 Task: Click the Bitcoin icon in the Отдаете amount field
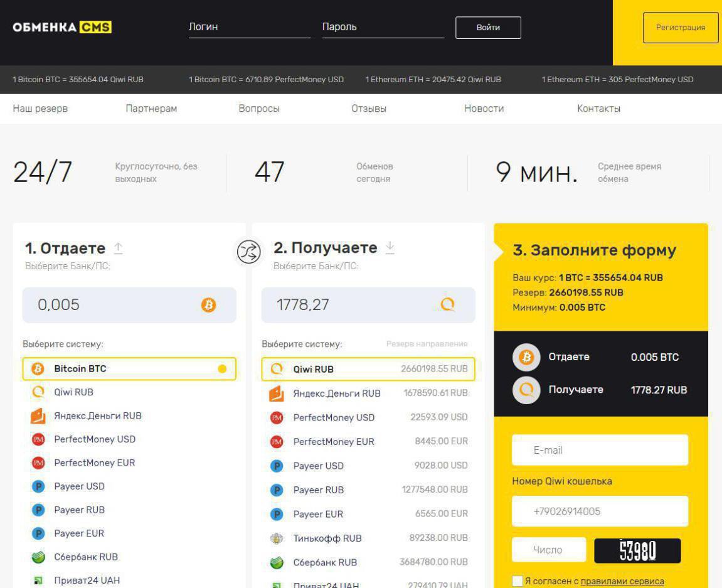point(209,304)
